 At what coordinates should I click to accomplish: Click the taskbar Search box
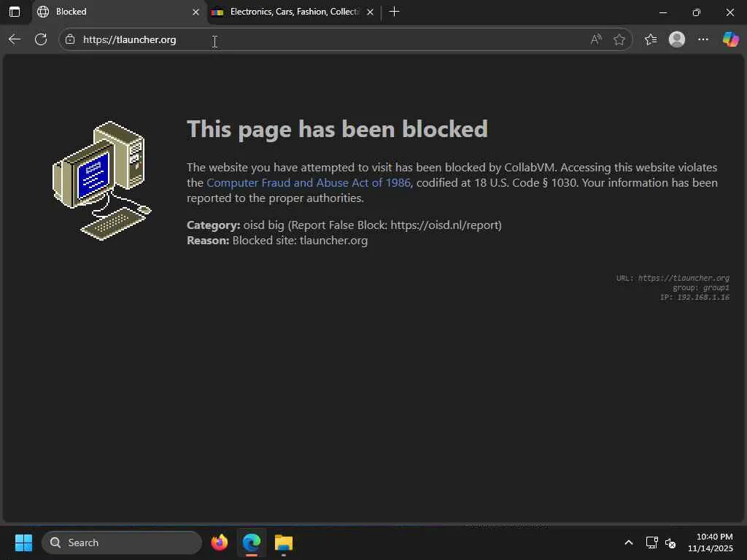click(x=122, y=542)
